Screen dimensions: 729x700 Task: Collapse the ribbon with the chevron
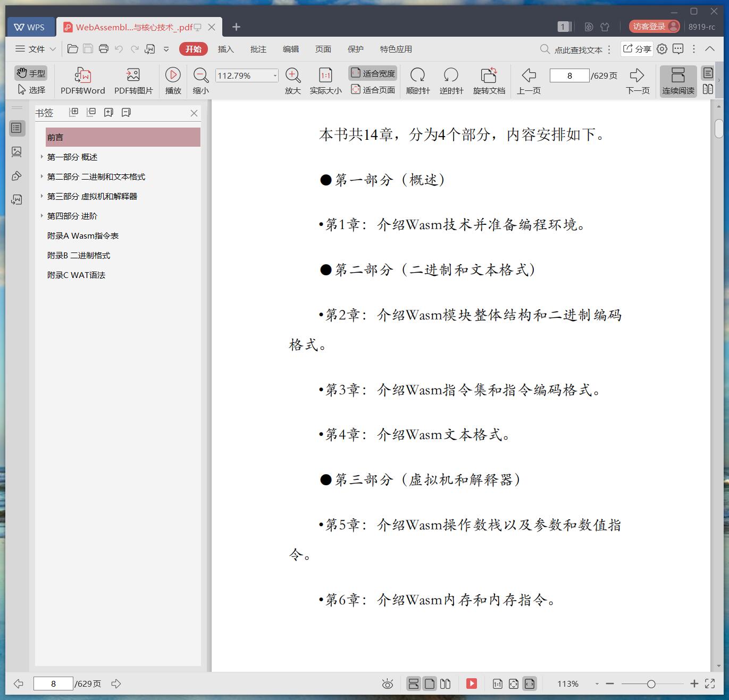[x=710, y=49]
